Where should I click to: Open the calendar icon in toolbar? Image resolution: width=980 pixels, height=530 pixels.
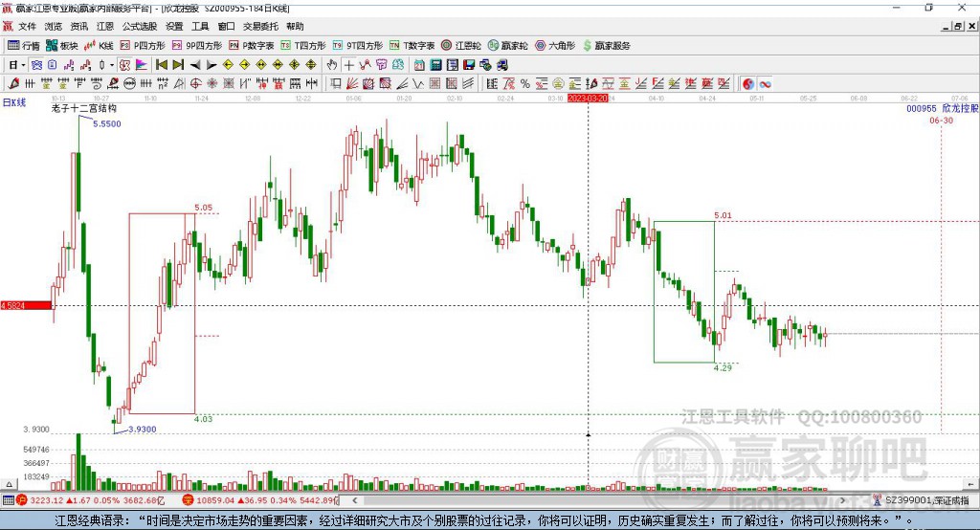(419, 65)
